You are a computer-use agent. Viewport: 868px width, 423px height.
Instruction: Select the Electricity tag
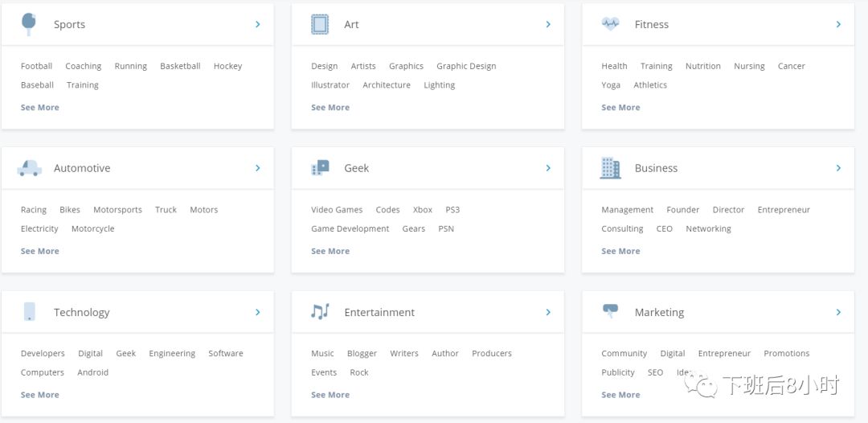click(x=39, y=228)
